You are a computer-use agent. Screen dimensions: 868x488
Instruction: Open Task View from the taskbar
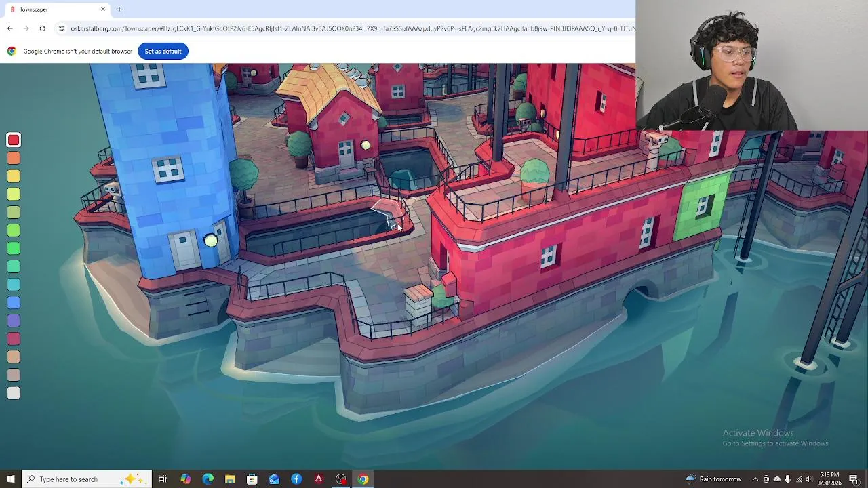pos(163,479)
